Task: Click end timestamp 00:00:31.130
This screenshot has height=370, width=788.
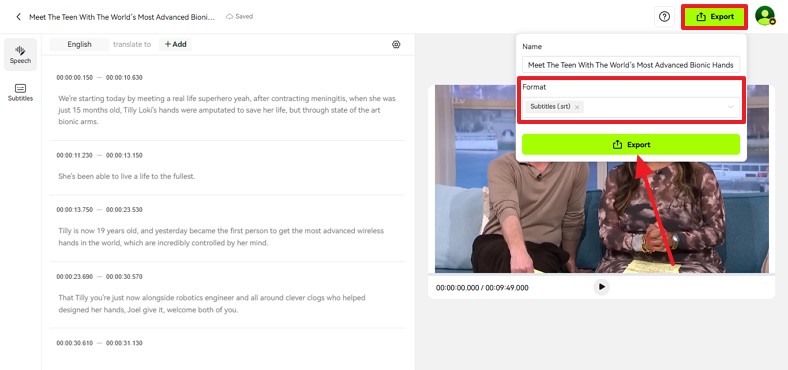Action: tap(124, 343)
